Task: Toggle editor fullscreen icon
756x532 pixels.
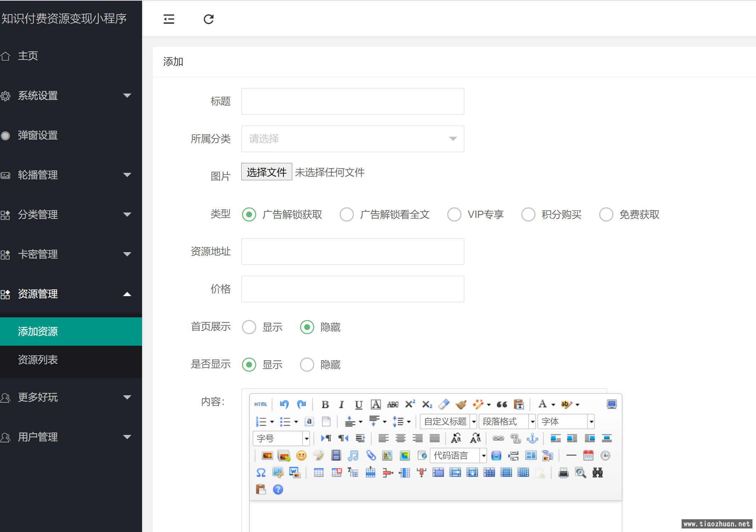Action: point(611,404)
